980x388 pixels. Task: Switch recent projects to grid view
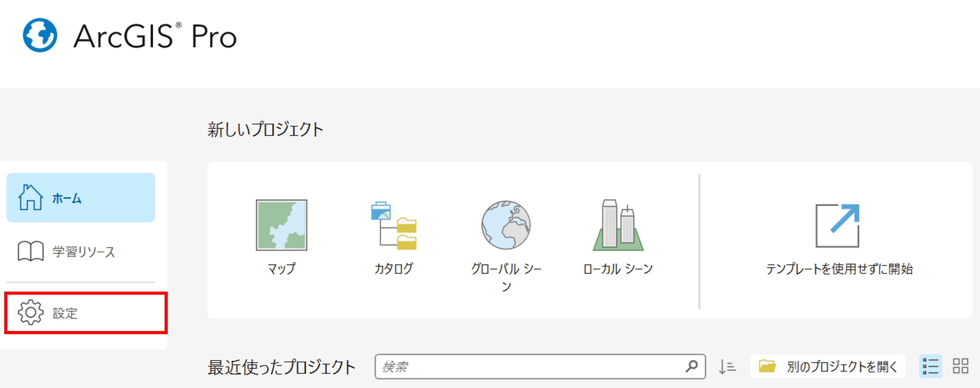pyautogui.click(x=960, y=366)
